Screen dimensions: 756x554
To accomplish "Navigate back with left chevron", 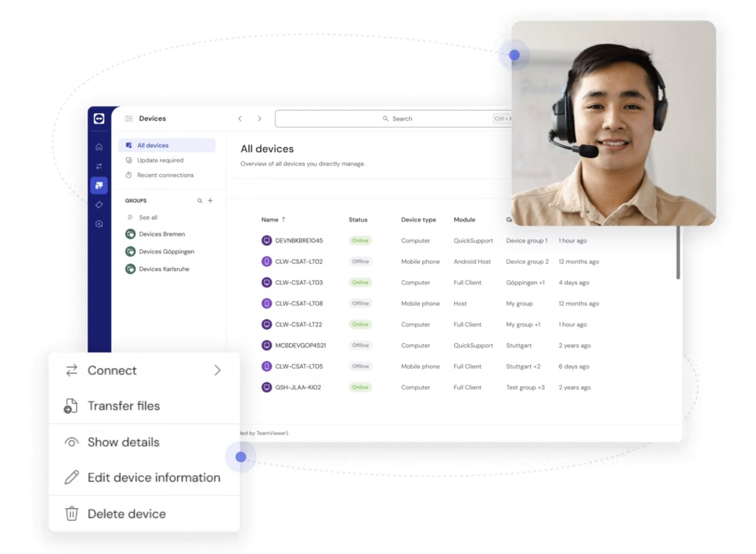I will pos(240,118).
